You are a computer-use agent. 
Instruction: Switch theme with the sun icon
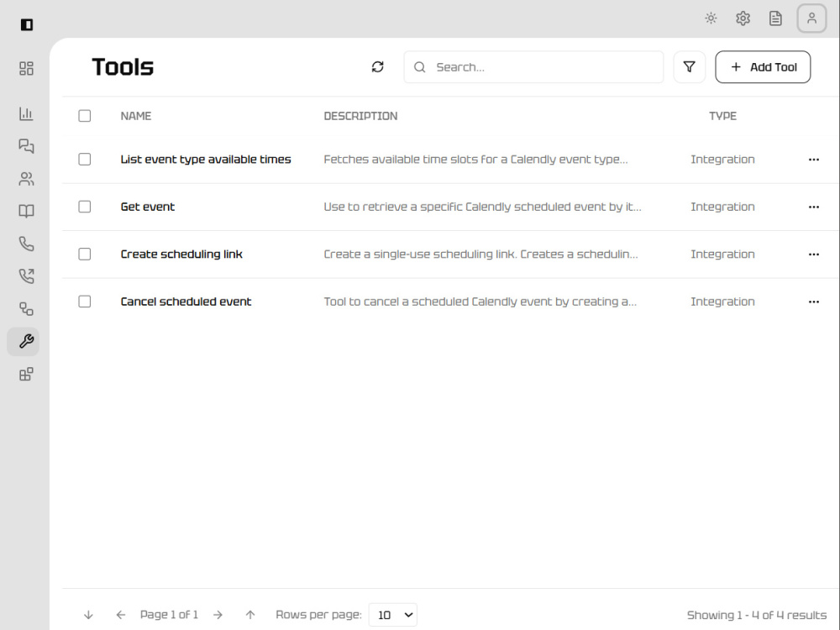(x=711, y=18)
